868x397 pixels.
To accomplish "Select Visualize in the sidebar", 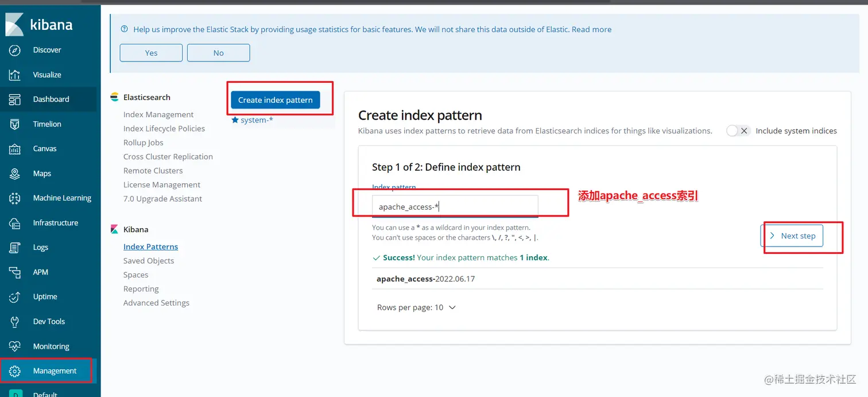I will tap(47, 75).
